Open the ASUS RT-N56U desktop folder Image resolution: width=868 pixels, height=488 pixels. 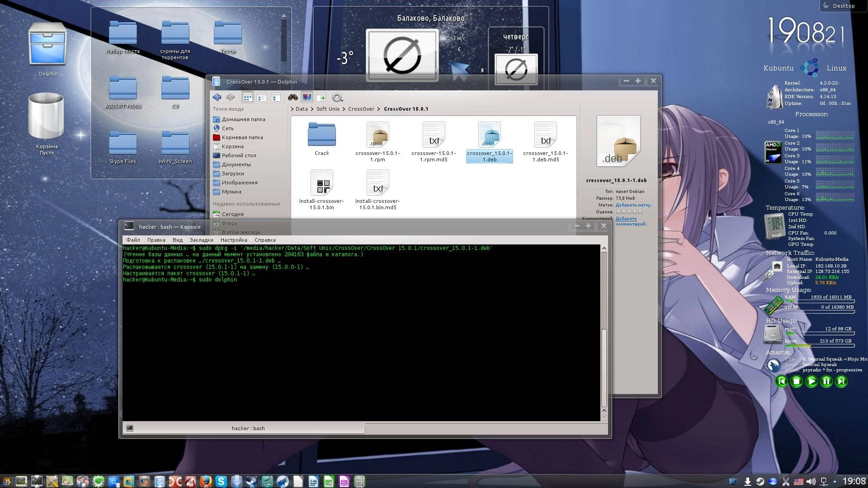pos(123,92)
